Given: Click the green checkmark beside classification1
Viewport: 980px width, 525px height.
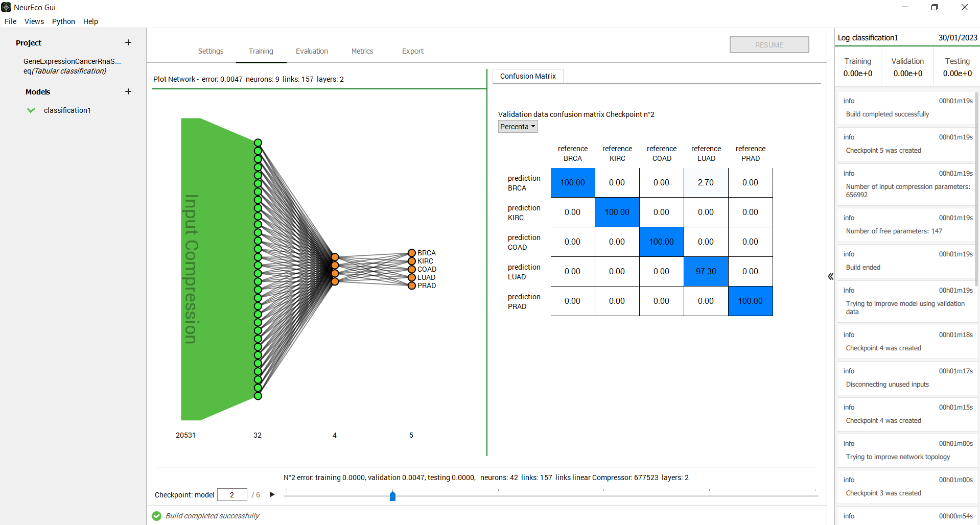Looking at the screenshot, I should pyautogui.click(x=31, y=110).
